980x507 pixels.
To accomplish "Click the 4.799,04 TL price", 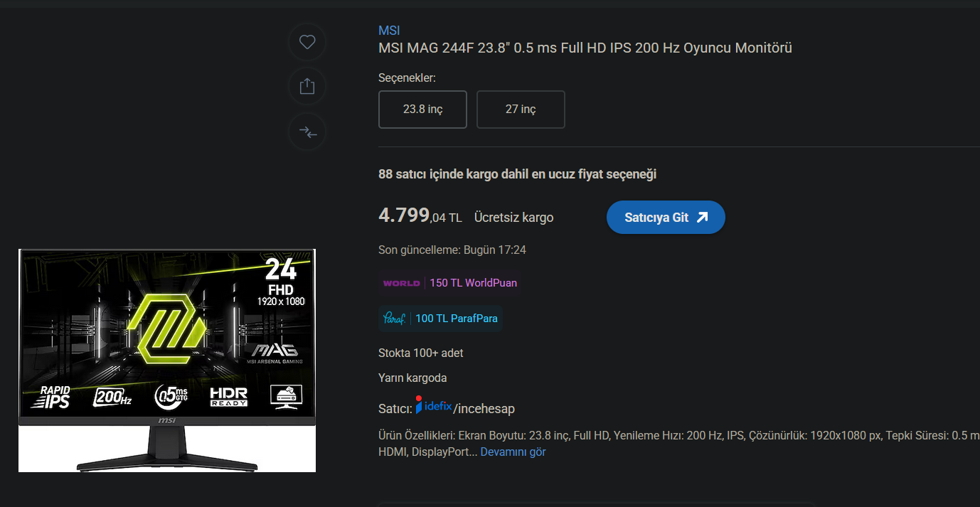I will [420, 215].
